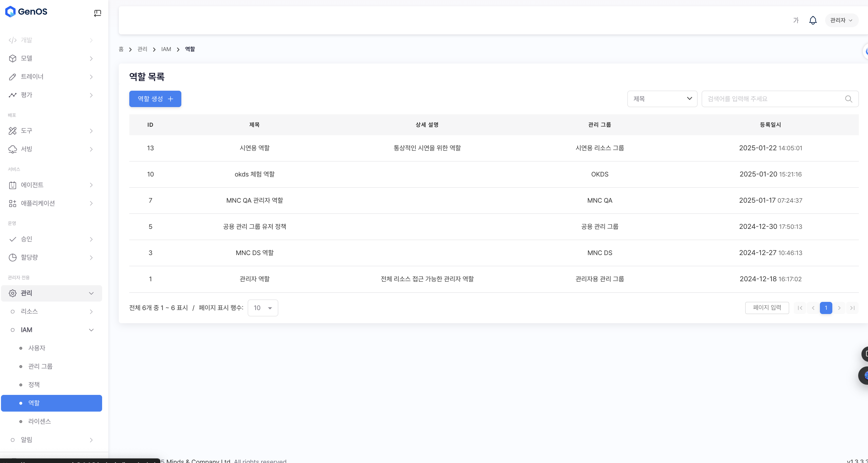Click the IAM breadcrumb link
868x463 pixels.
coord(166,49)
